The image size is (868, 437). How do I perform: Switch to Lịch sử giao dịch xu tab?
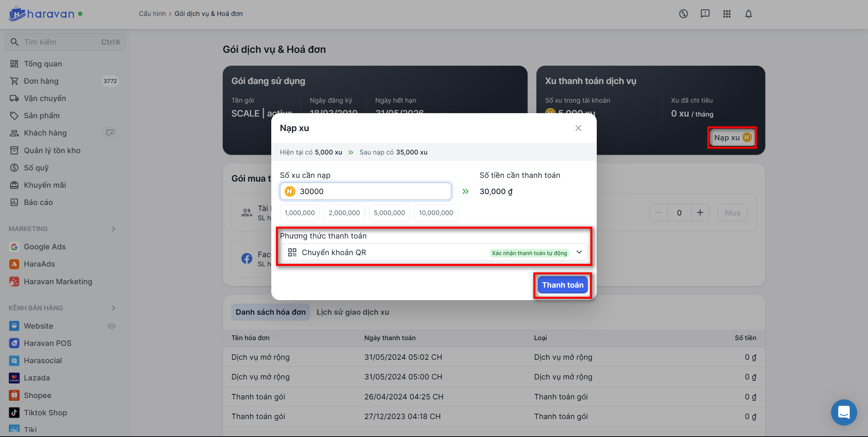(353, 312)
